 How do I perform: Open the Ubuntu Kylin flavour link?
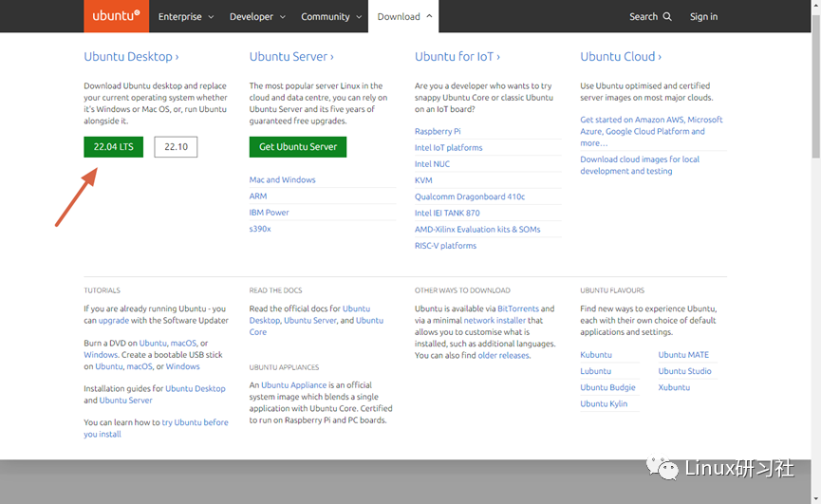point(604,403)
